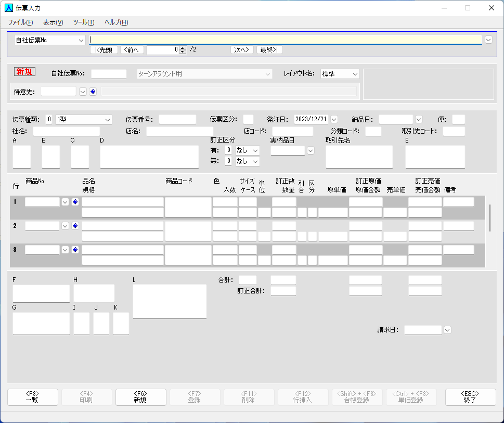This screenshot has width=504, height=423.
Task: Go to first record with |<先頭
Action: (x=104, y=50)
